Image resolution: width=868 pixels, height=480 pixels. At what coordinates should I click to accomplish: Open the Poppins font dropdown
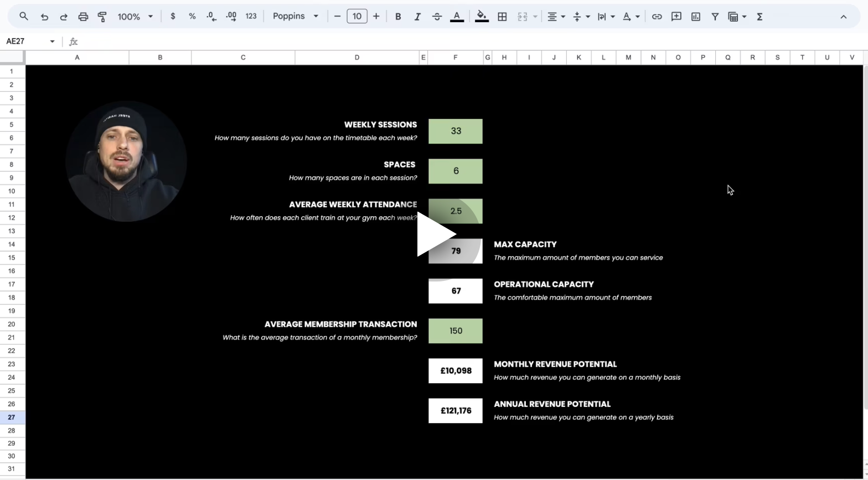coord(295,17)
